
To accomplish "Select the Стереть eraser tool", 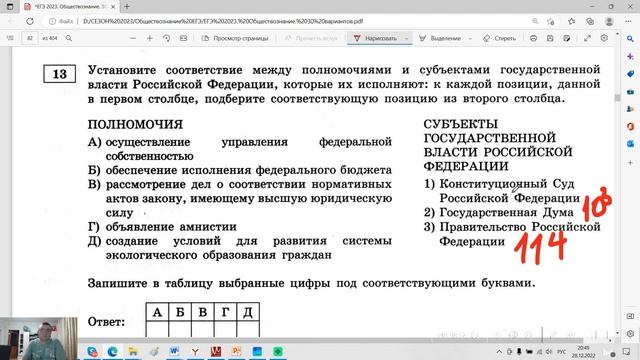I will point(499,38).
